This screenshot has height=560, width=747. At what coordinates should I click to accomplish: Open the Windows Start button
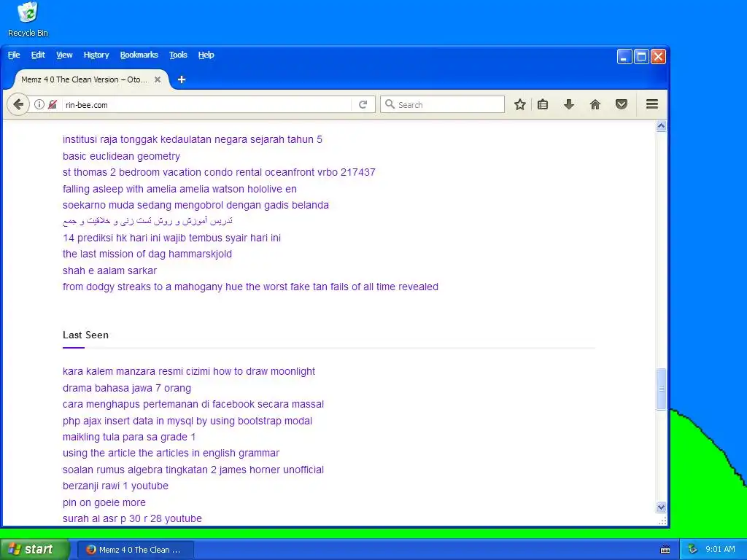(34, 549)
